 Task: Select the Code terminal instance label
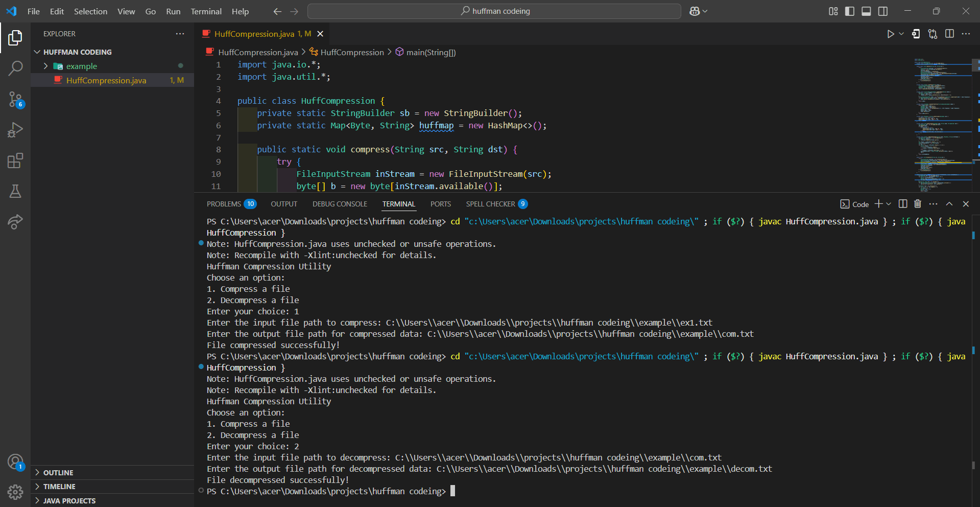pyautogui.click(x=855, y=204)
